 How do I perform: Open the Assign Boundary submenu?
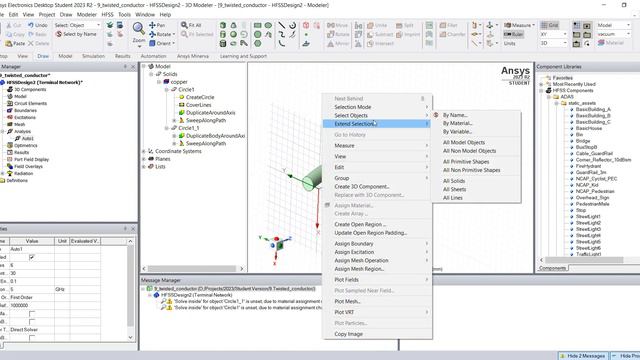(377, 244)
